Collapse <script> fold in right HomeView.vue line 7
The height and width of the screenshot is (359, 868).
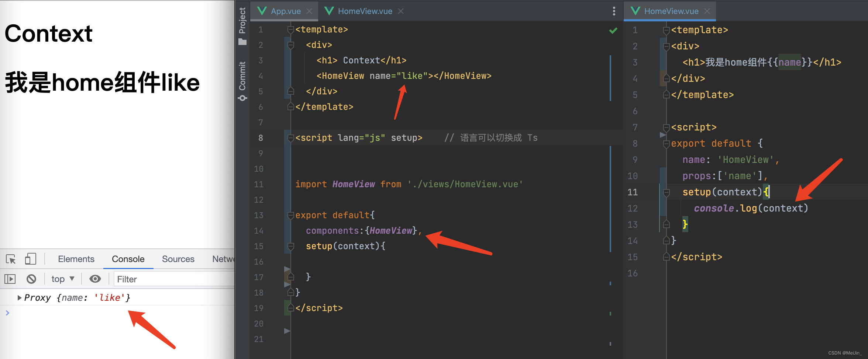click(x=666, y=128)
